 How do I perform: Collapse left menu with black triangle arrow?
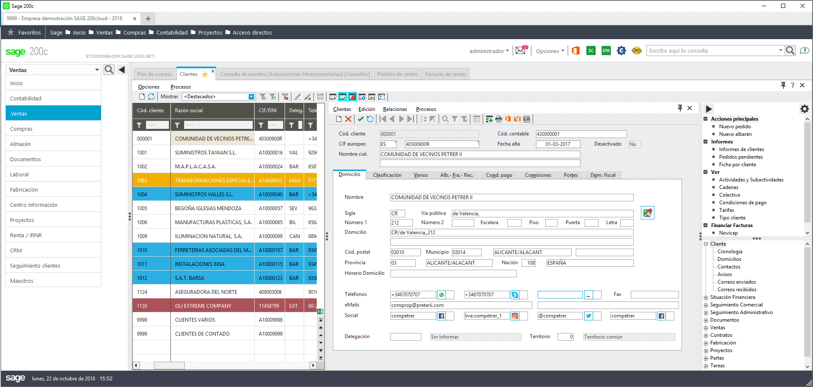click(x=122, y=70)
